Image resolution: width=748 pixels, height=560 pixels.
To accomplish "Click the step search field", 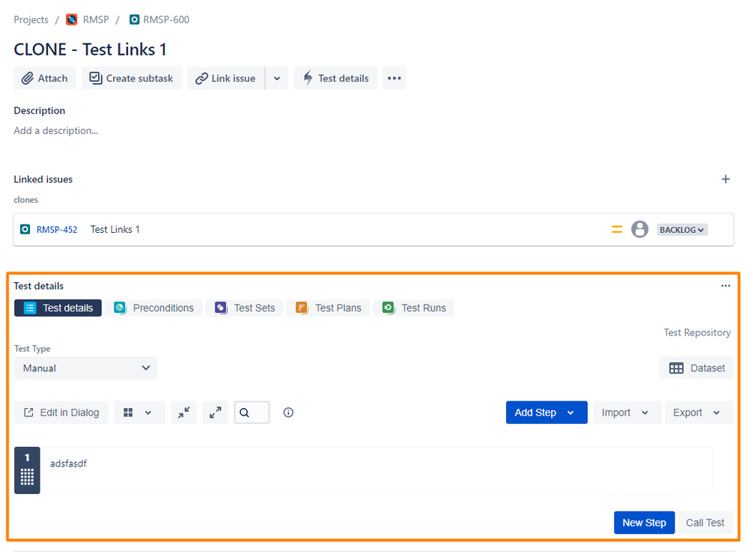I will 252,413.
